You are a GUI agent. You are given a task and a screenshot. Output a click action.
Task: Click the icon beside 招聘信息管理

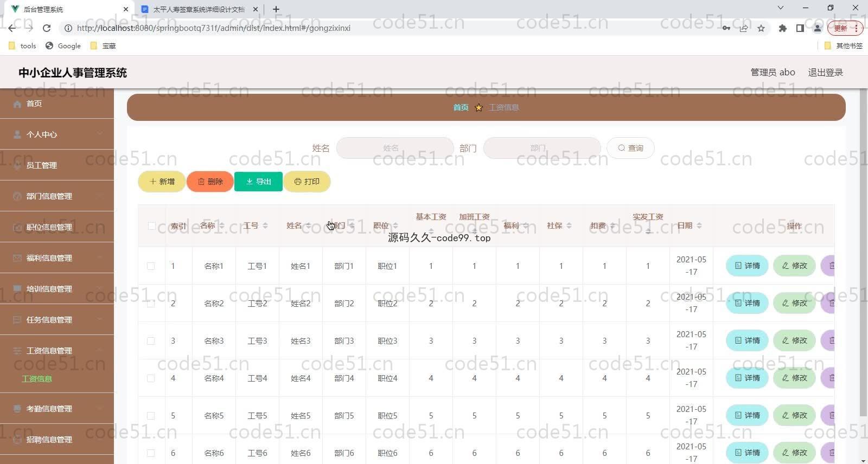coord(17,440)
